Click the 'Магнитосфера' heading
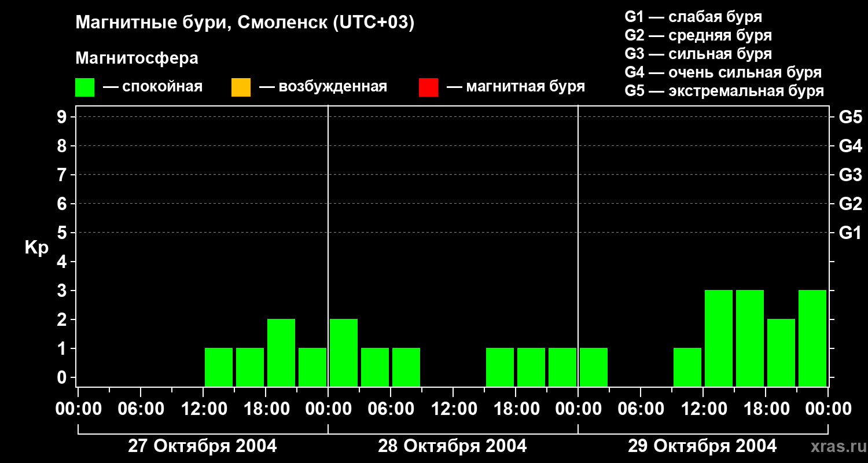868x463 pixels. pos(137,58)
